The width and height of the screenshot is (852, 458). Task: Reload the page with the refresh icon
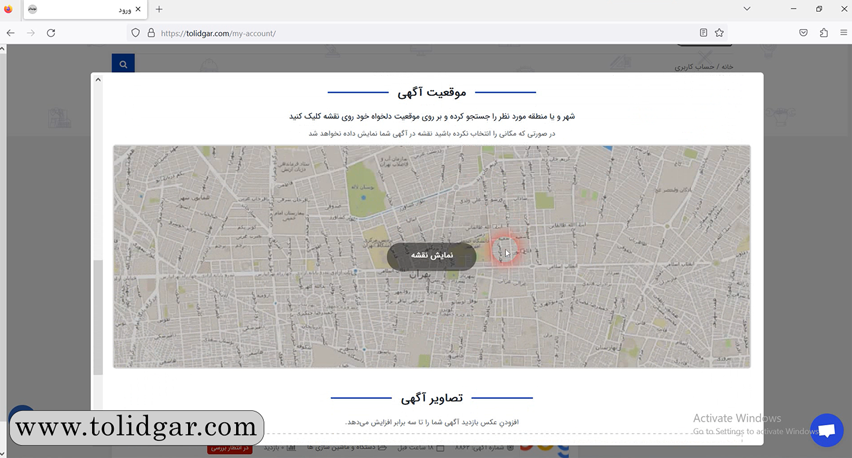(51, 33)
